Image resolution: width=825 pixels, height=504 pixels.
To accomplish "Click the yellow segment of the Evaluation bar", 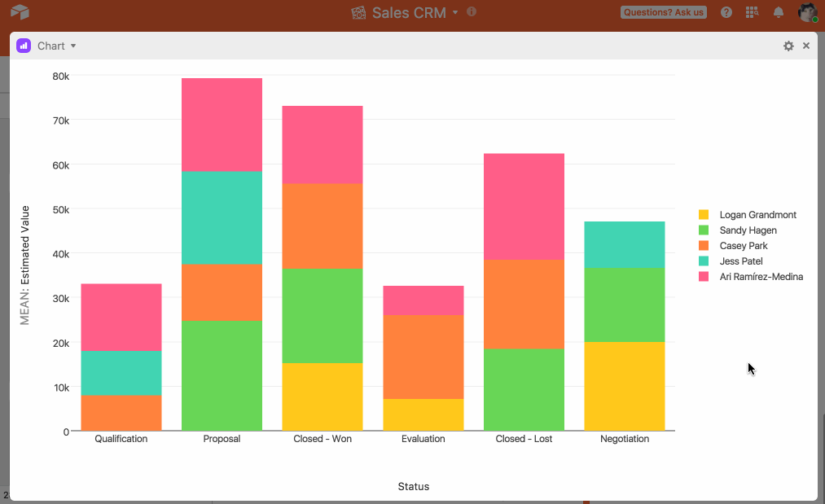I will point(423,415).
